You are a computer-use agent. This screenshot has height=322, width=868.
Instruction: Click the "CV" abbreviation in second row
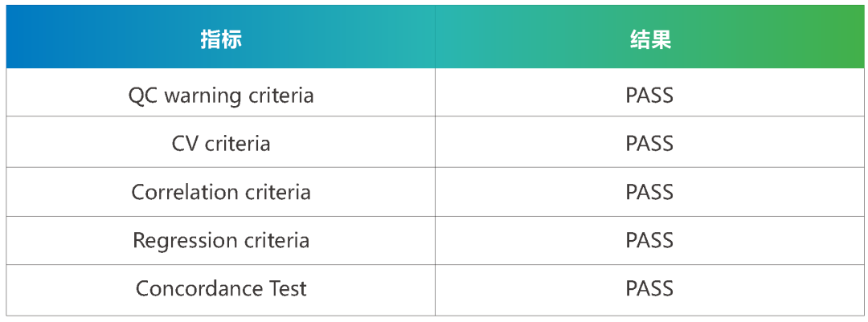pyautogui.click(x=185, y=144)
